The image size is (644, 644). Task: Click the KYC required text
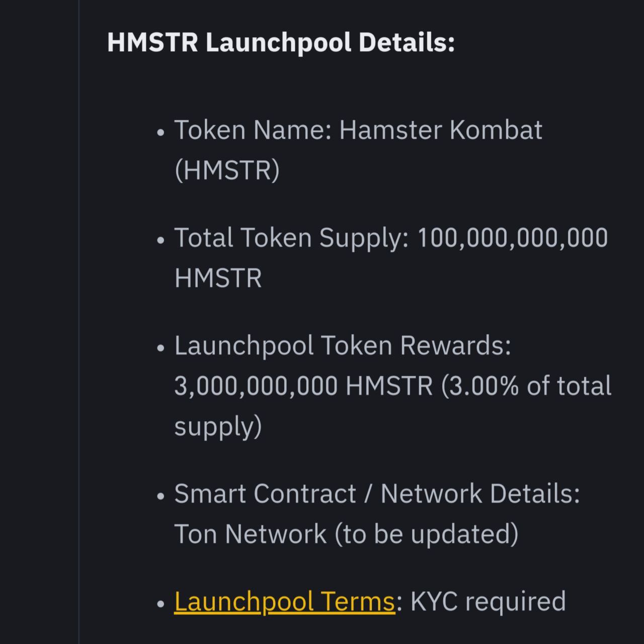(x=488, y=602)
